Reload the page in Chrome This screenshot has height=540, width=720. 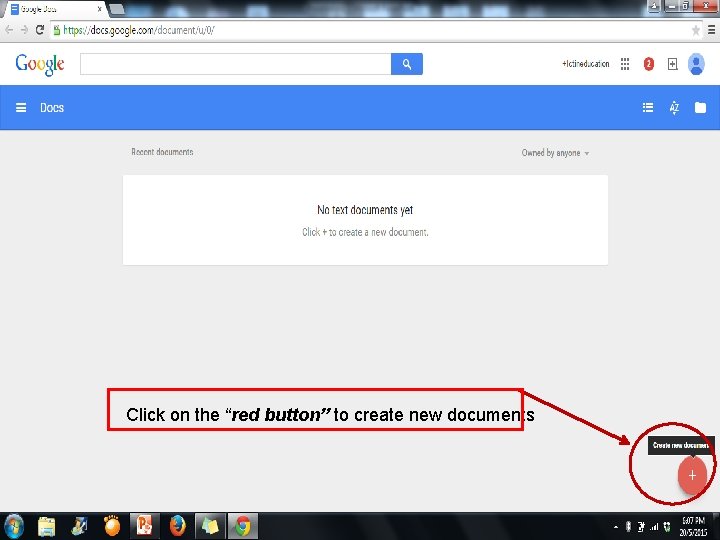point(40,30)
